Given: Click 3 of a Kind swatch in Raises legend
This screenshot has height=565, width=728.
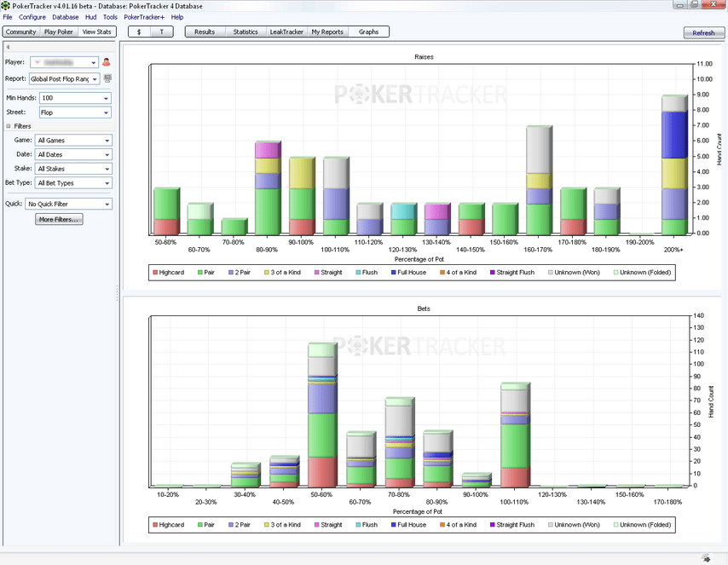Looking at the screenshot, I should pos(267,273).
